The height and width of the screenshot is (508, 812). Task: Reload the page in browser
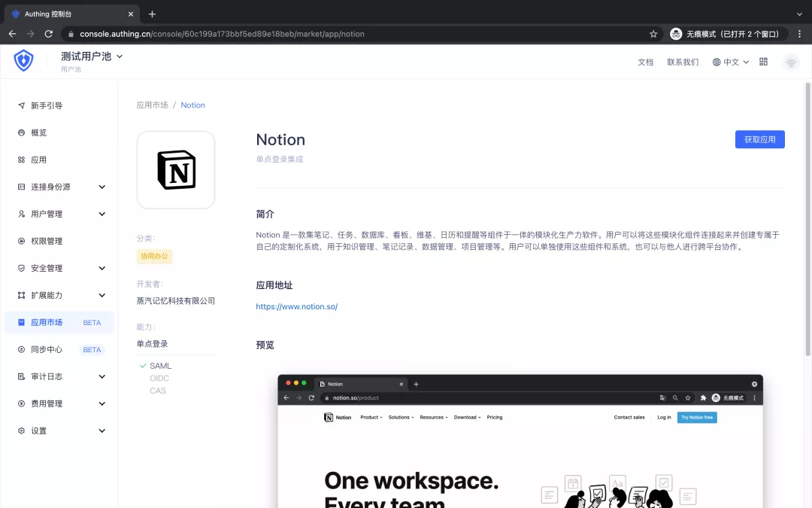point(49,34)
